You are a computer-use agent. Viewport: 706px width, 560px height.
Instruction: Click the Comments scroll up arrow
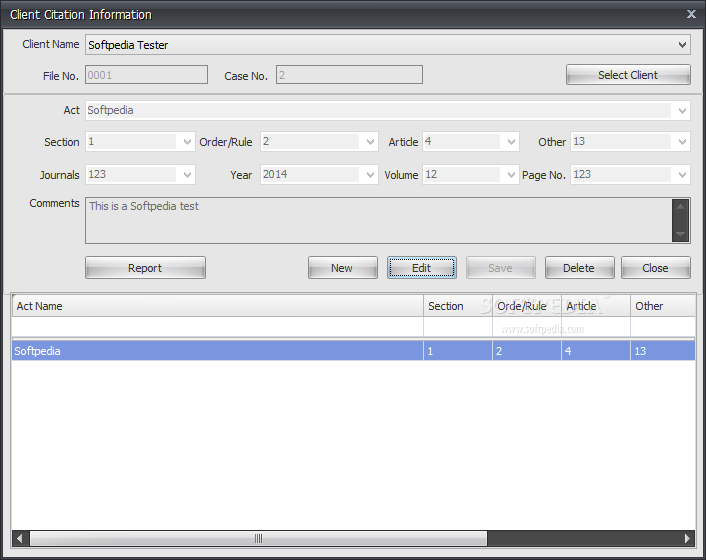[x=681, y=207]
